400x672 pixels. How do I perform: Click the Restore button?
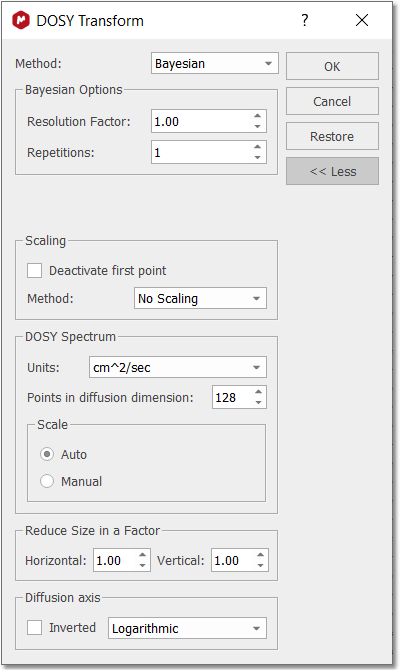[332, 136]
